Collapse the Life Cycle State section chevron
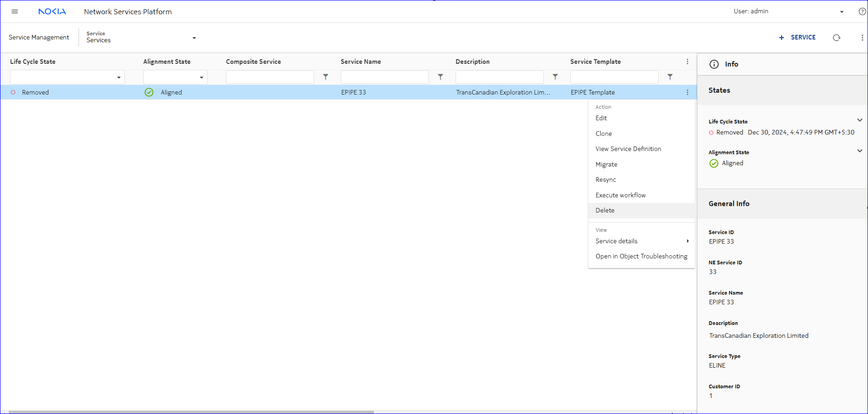The width and height of the screenshot is (868, 414). 859,120
